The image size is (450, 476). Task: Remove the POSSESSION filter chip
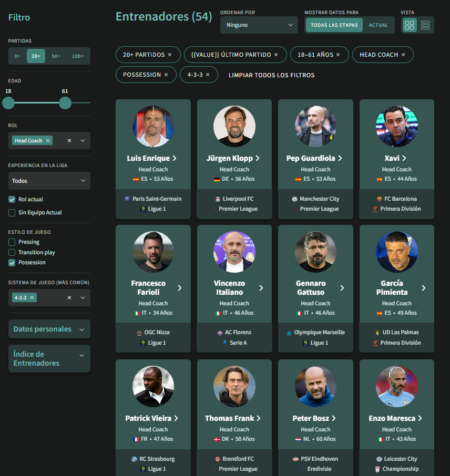coord(166,75)
